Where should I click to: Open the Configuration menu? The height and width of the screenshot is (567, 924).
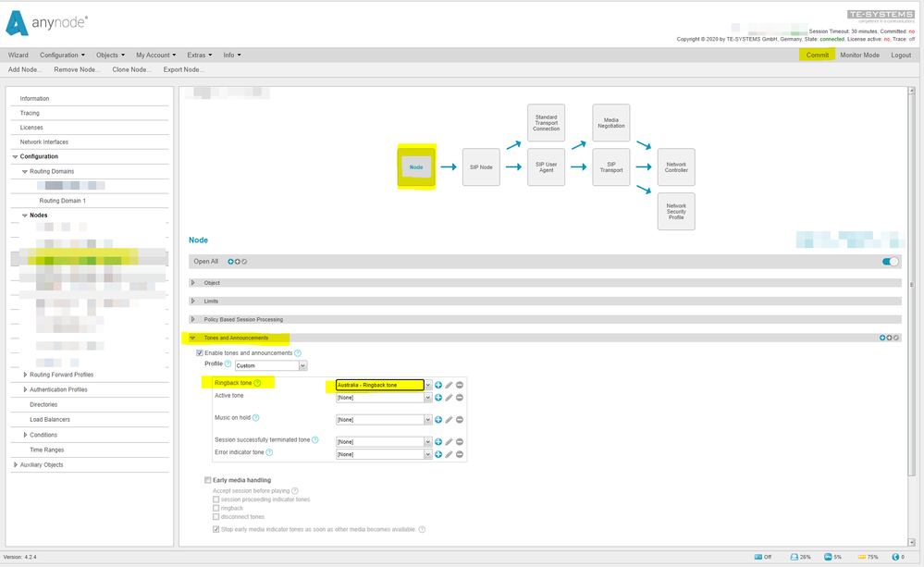(x=63, y=55)
